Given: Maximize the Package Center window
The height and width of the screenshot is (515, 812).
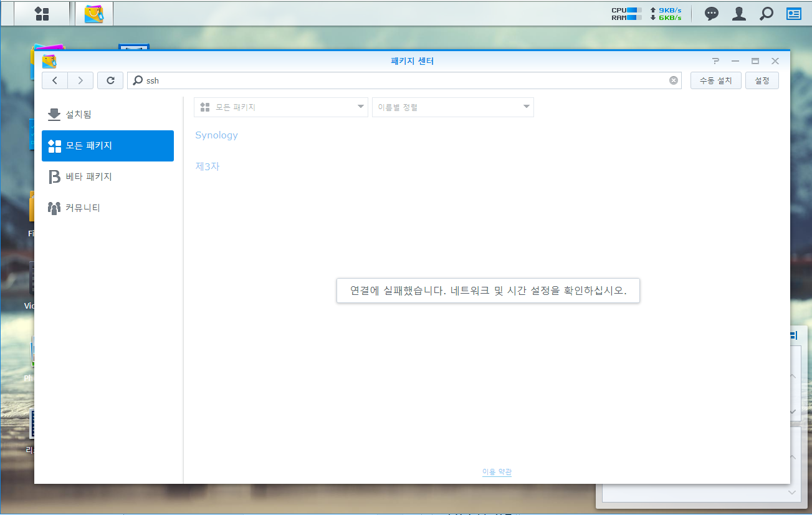Looking at the screenshot, I should (755, 61).
